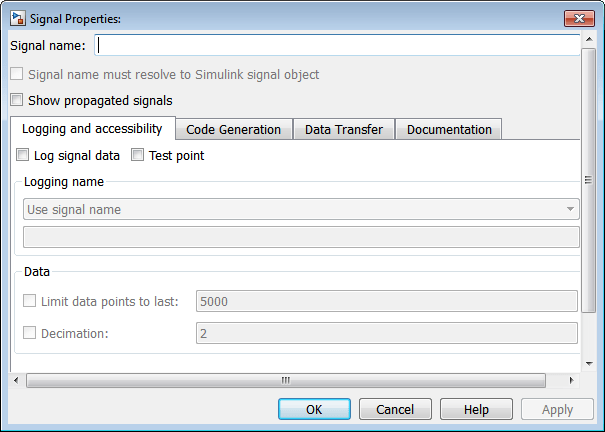605x432 pixels.
Task: Toggle the Test point checkbox
Action: coord(138,155)
